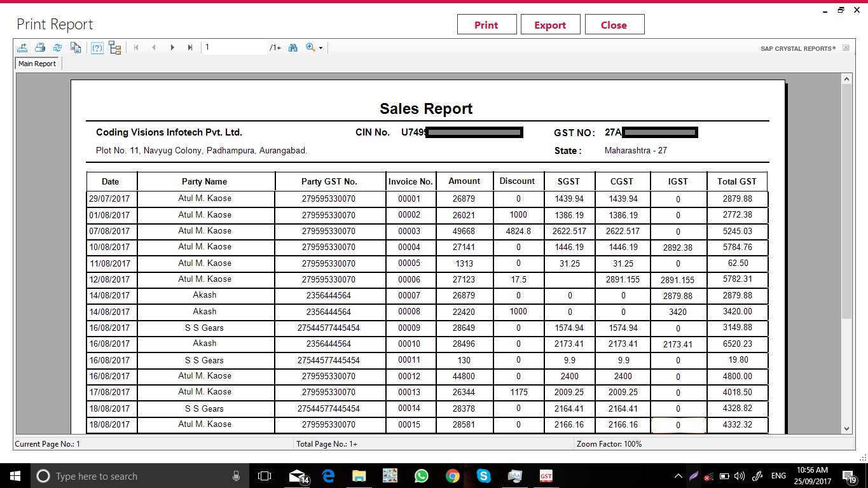Click the Export button

[x=550, y=24]
